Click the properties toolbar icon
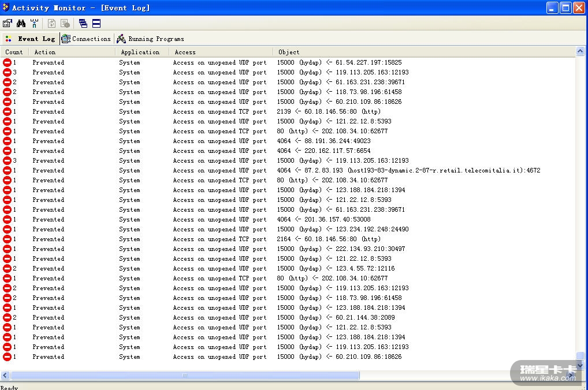The height and width of the screenshot is (390, 588). (7, 24)
